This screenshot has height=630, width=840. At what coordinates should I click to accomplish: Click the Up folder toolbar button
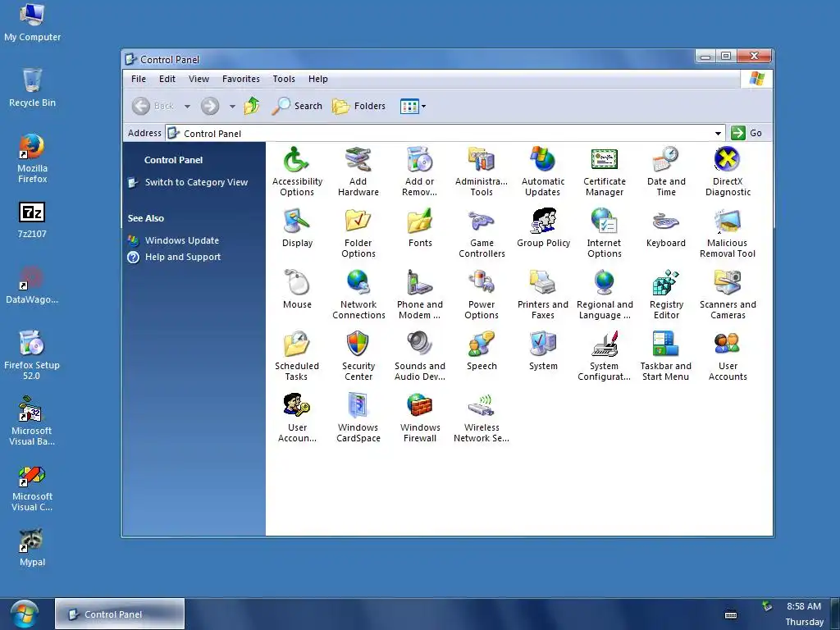click(252, 106)
